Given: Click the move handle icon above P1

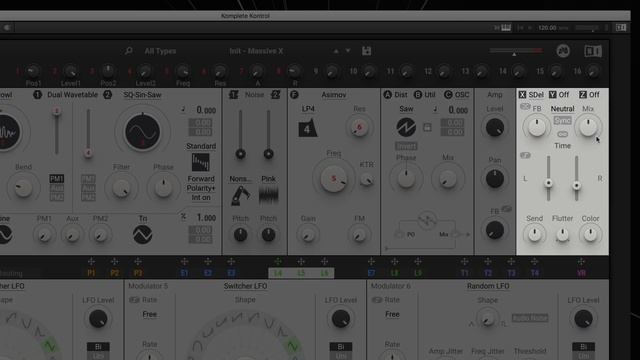Looking at the screenshot, I should (x=91, y=261).
